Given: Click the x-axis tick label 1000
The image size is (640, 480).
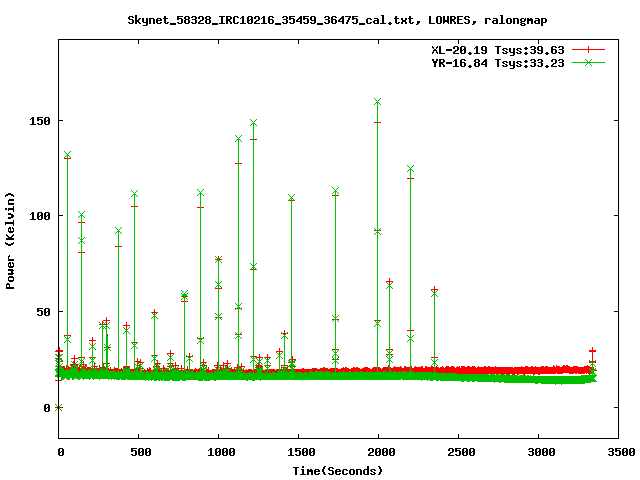Looking at the screenshot, I should [221, 452].
